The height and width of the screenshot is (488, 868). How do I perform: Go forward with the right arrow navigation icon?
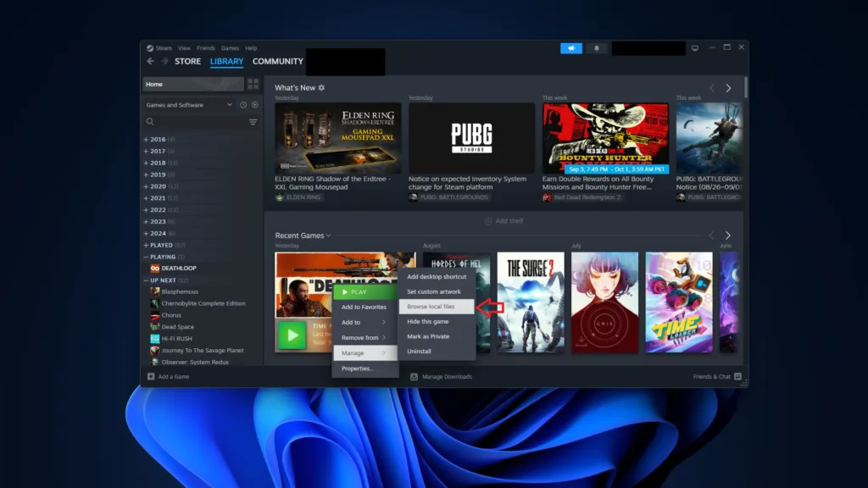click(164, 61)
